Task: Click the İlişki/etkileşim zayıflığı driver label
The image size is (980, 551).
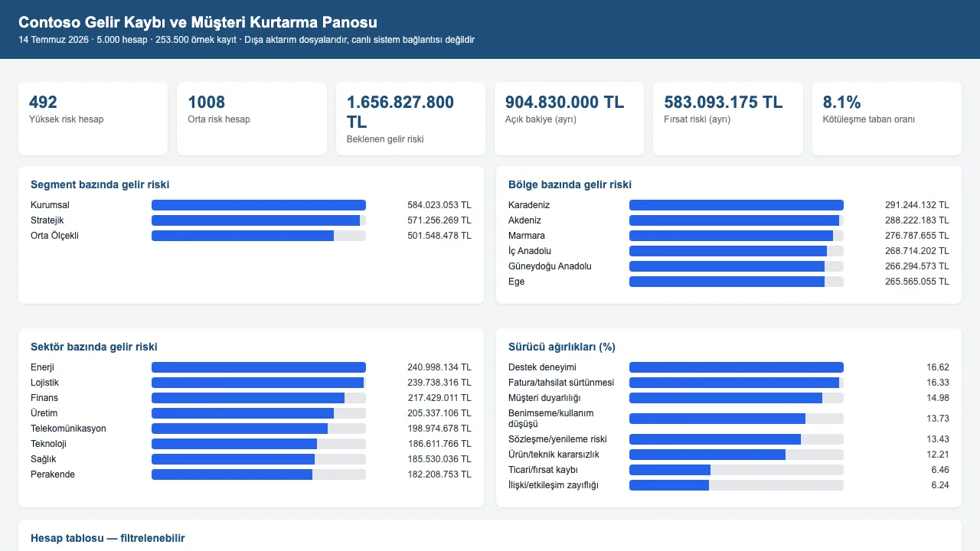Action: tap(553, 485)
